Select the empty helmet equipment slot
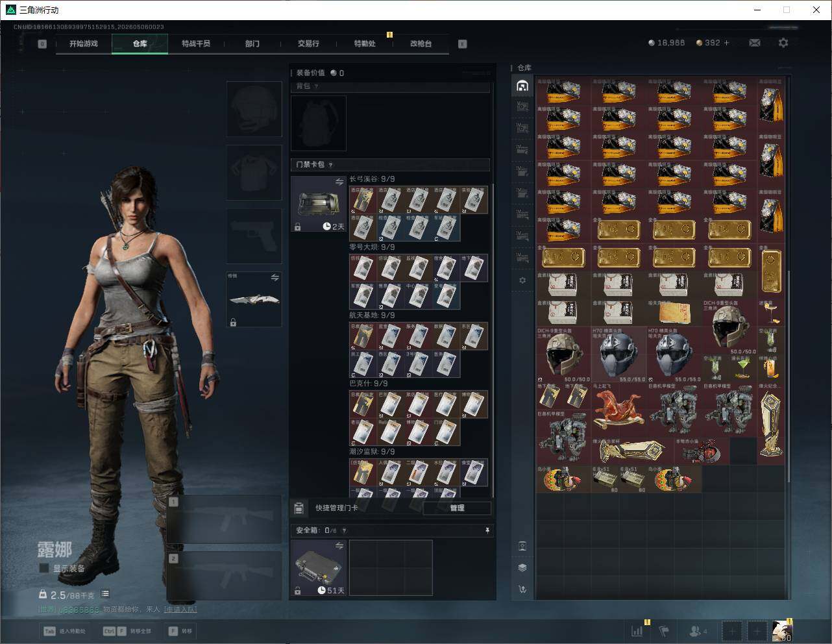This screenshot has height=644, width=832. pyautogui.click(x=254, y=108)
